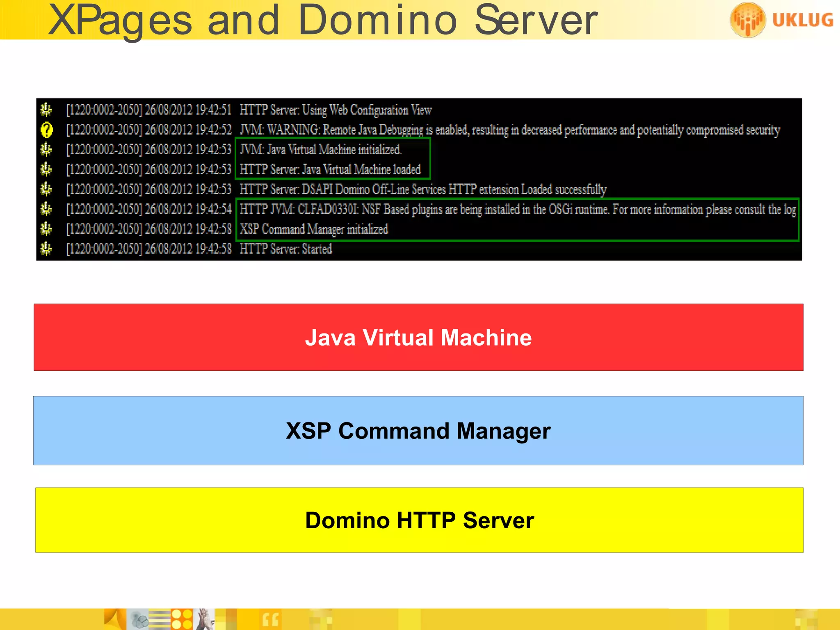Screen dimensions: 840x630
Task: Click the status icon beside the DSAPI Domino Off-Line Services line
Action: pyautogui.click(x=46, y=189)
